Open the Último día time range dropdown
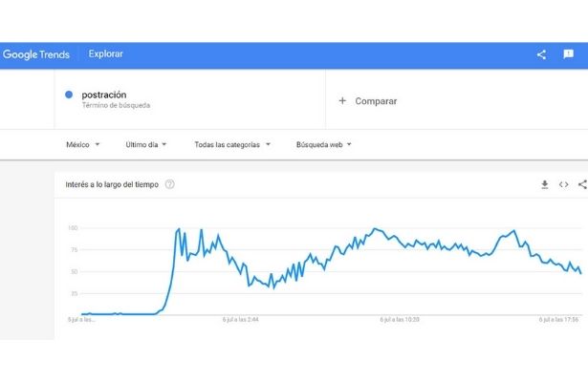Viewport: 588px width, 382px height. point(146,144)
